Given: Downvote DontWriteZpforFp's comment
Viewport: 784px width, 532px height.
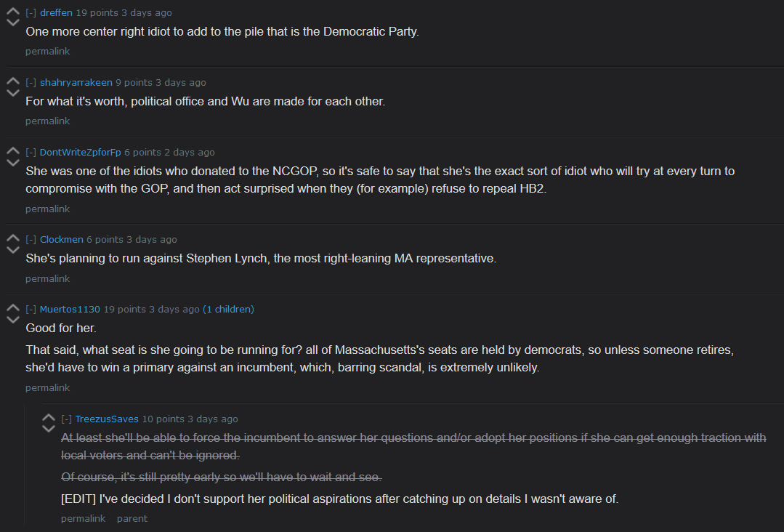Looking at the screenshot, I should pyautogui.click(x=13, y=163).
